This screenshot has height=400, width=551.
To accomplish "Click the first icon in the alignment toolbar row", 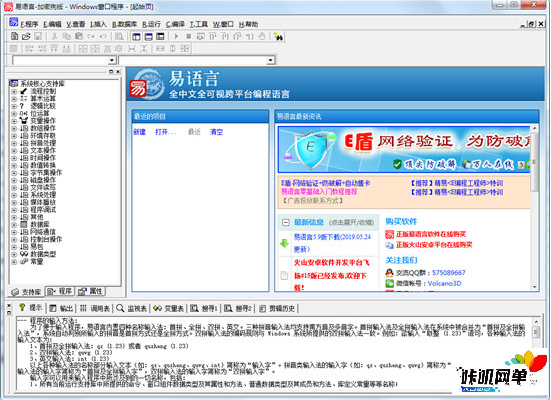I will pyautogui.click(x=13, y=49).
